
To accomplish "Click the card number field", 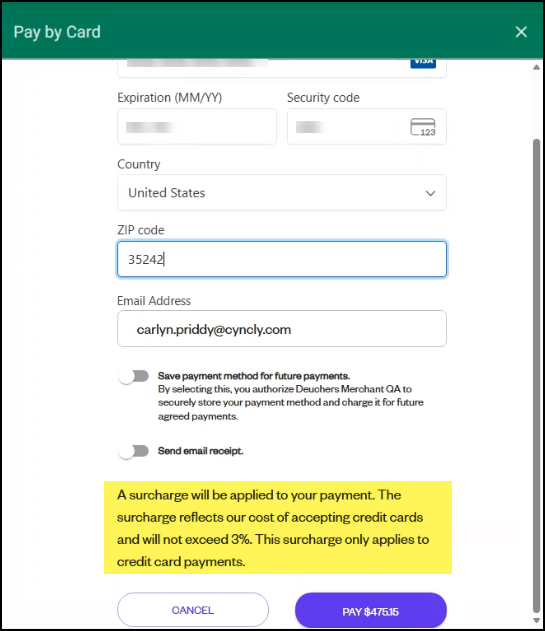I will coord(282,68).
